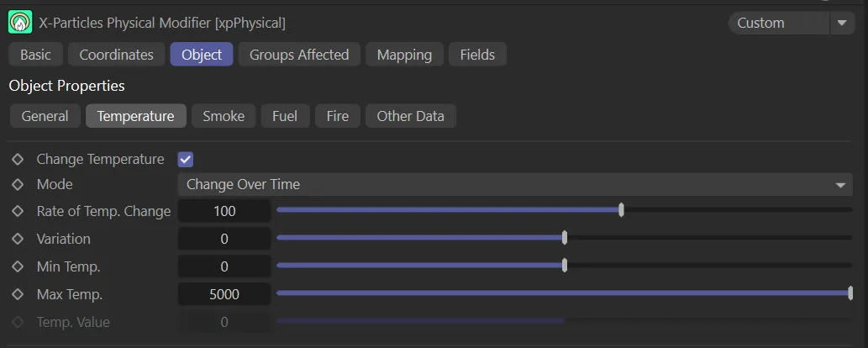Open the Other Data sub-tab
The width and height of the screenshot is (868, 348).
click(x=410, y=116)
